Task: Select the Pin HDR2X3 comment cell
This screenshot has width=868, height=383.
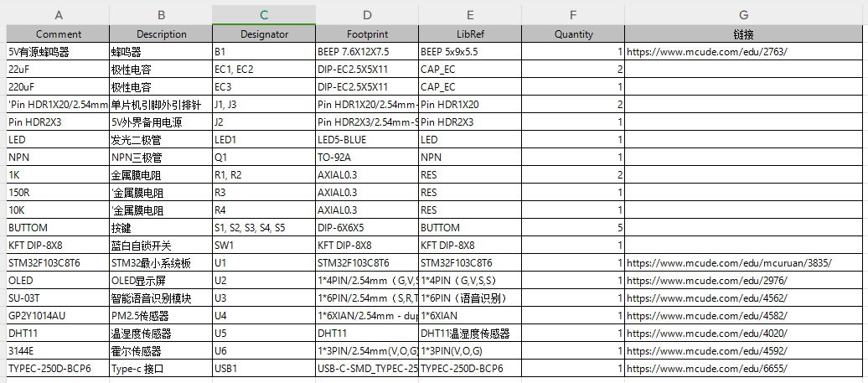Action: [58, 122]
